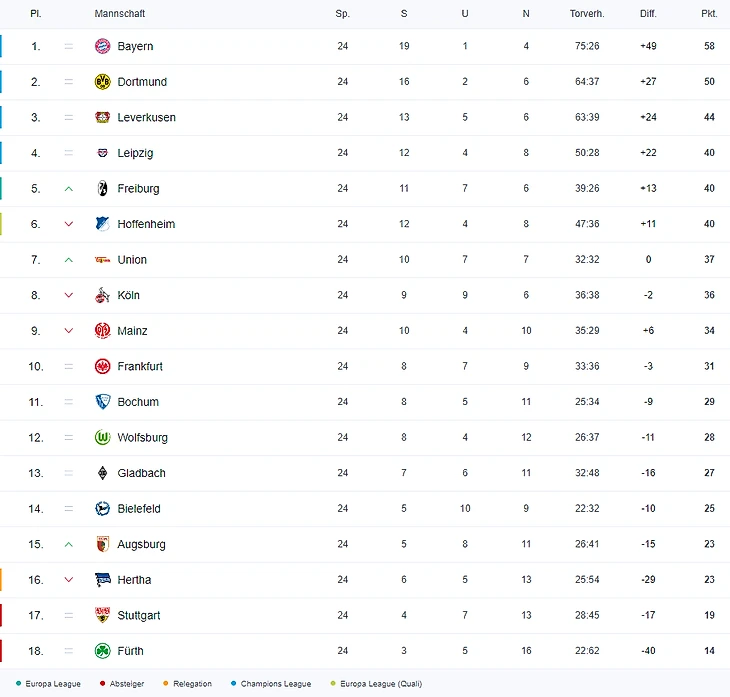
Task: Click the Wolfsburg team crest
Action: tap(102, 437)
